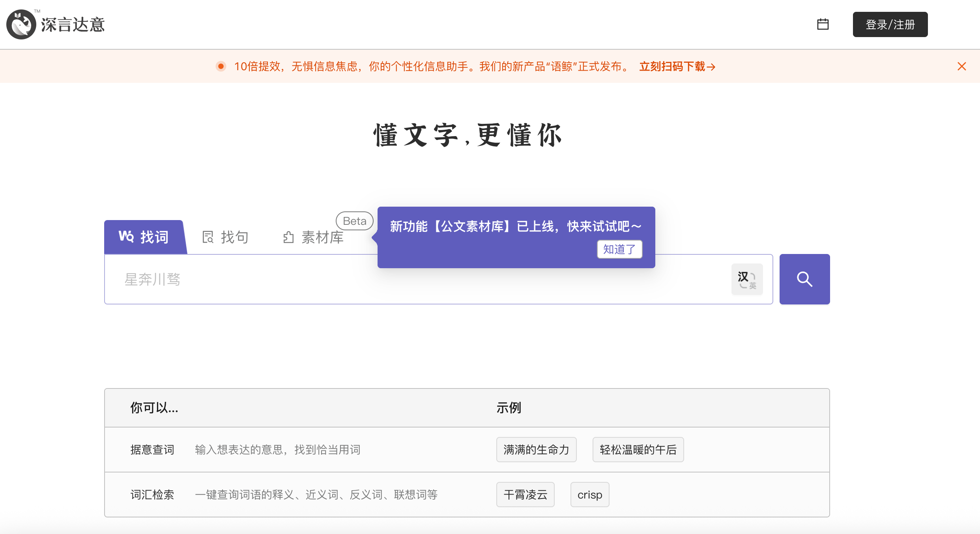Click the purple magnifier search button
Image resolution: width=980 pixels, height=534 pixels.
[804, 279]
